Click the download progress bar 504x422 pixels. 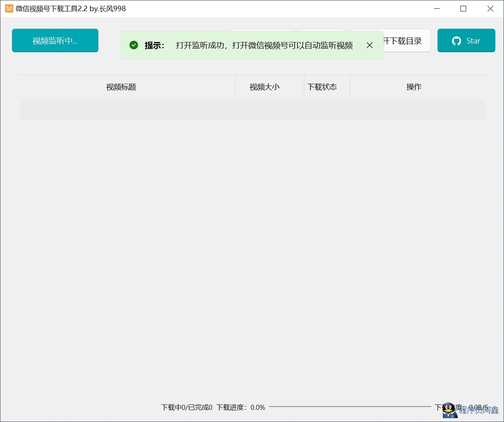[x=350, y=407]
